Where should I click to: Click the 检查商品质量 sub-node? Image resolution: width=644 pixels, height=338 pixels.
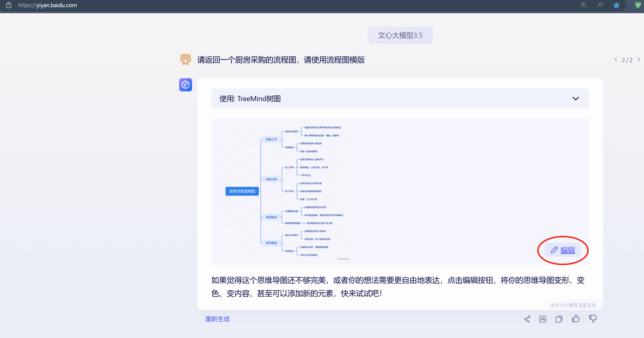pos(292,211)
